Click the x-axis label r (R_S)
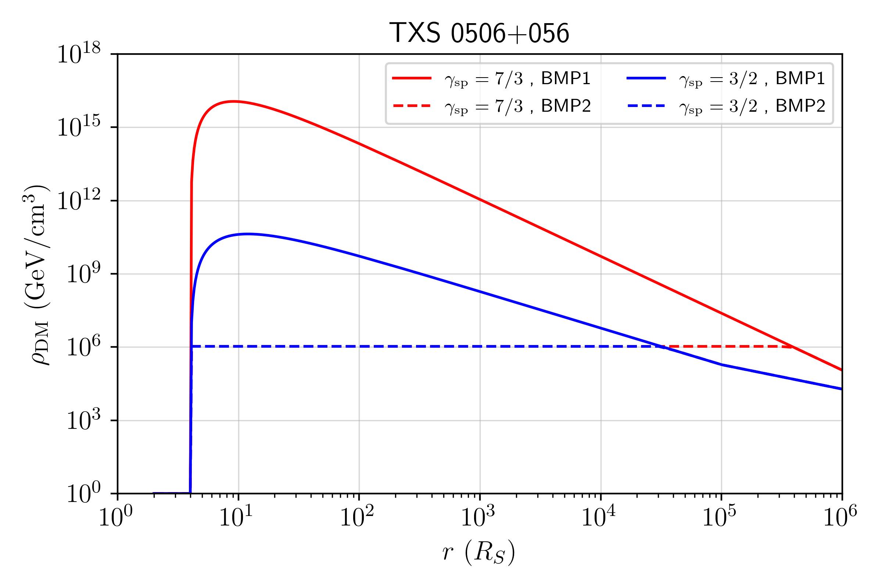882x588 pixels. click(x=479, y=553)
